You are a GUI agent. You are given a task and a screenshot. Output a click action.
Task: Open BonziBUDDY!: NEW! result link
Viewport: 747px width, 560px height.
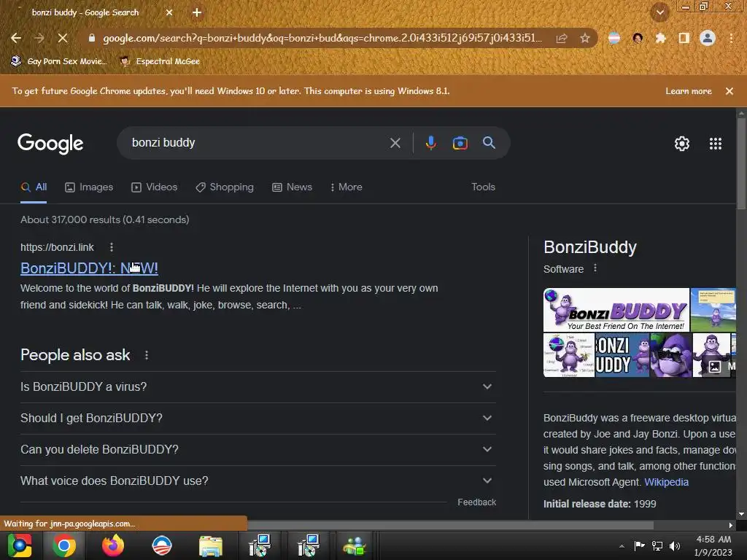tap(89, 268)
